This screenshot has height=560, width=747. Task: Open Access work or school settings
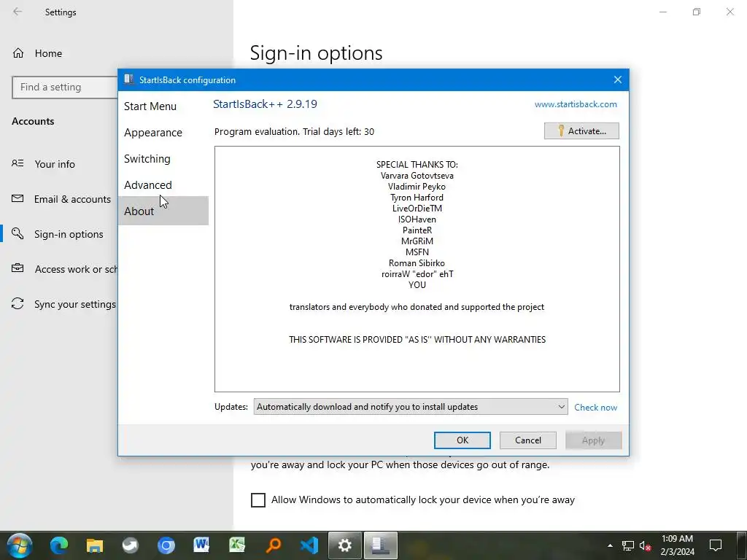(75, 269)
